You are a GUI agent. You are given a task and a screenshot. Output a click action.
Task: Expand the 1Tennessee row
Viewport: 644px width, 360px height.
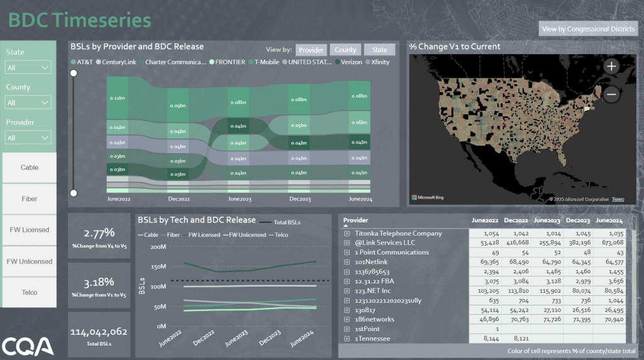347,339
